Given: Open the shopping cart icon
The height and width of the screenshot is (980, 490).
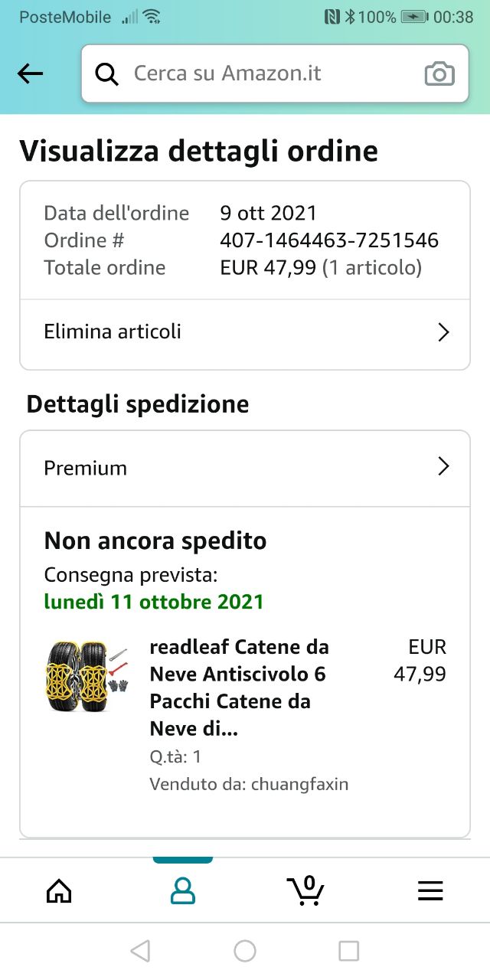Looking at the screenshot, I should coord(305,890).
